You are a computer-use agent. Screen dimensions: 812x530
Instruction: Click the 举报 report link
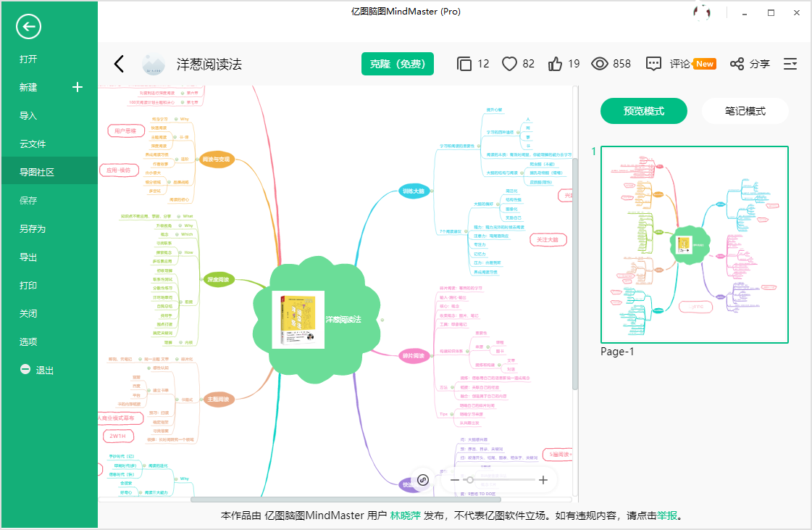pos(667,515)
